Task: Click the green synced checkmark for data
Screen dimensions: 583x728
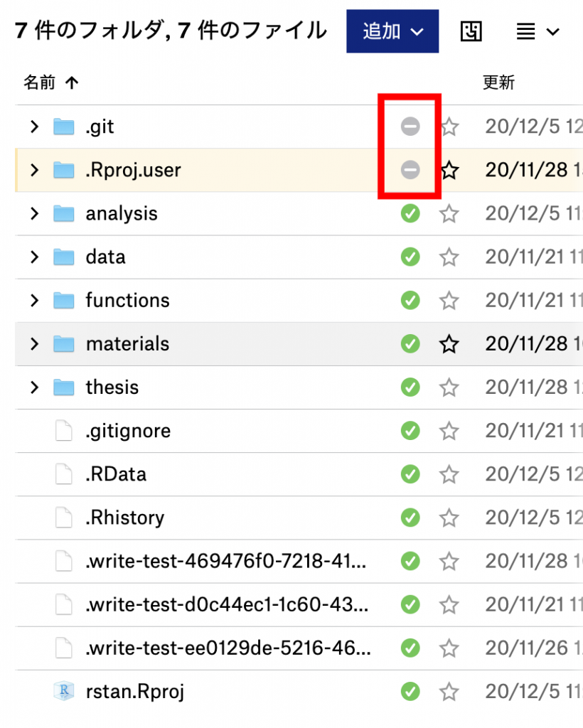Action: (410, 257)
